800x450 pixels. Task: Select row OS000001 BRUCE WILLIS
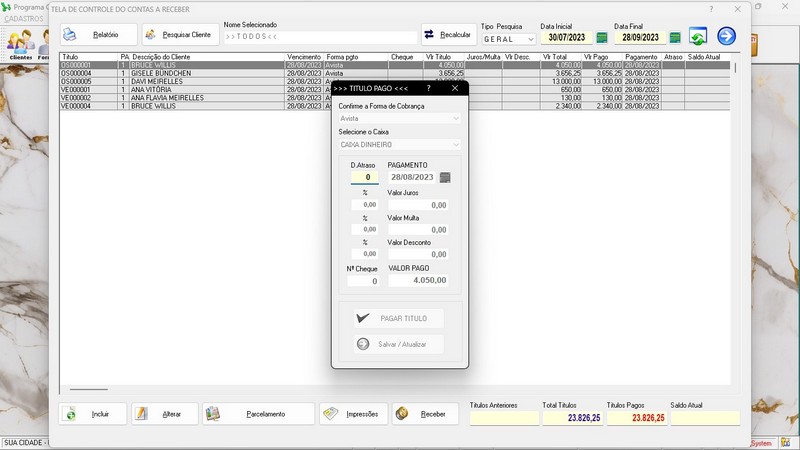point(395,65)
